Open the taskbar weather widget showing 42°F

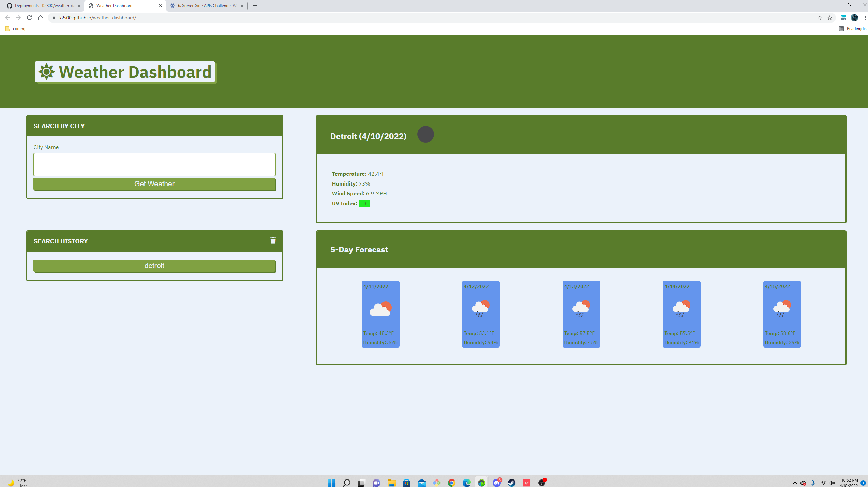point(17,483)
